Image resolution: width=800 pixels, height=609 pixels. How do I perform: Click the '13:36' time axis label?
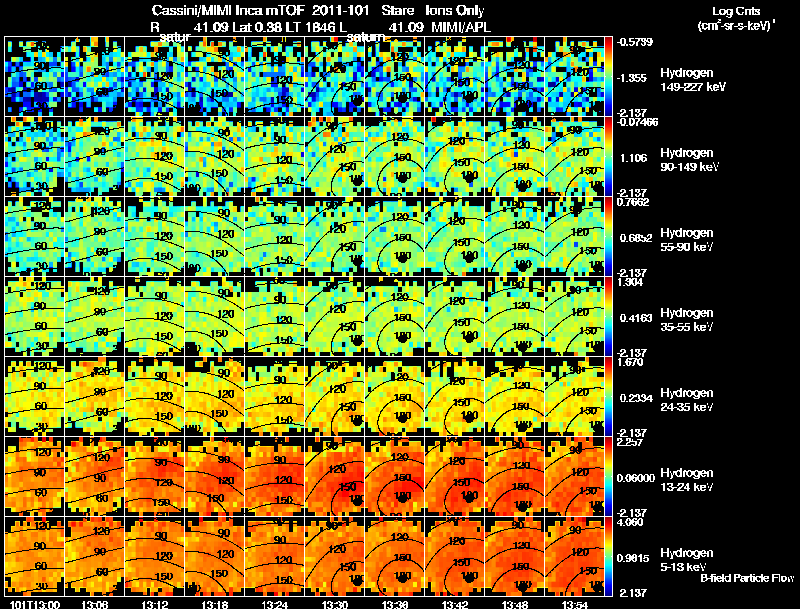[x=395, y=605]
